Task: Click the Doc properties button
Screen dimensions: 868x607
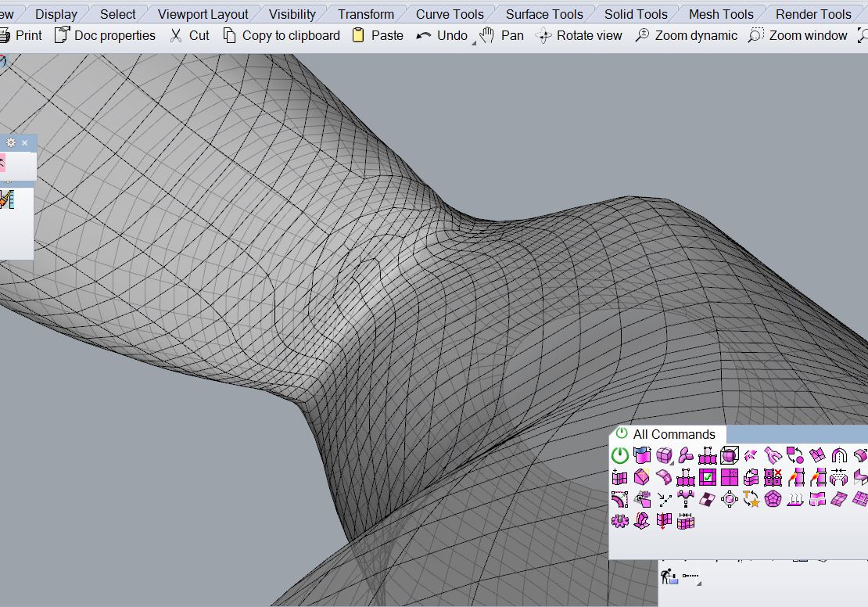Action: [105, 35]
